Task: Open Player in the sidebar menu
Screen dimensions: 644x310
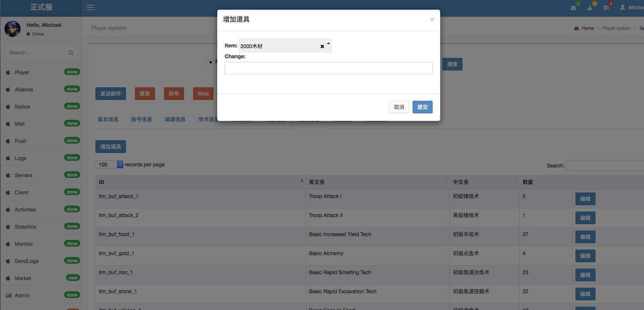Action: click(22, 72)
